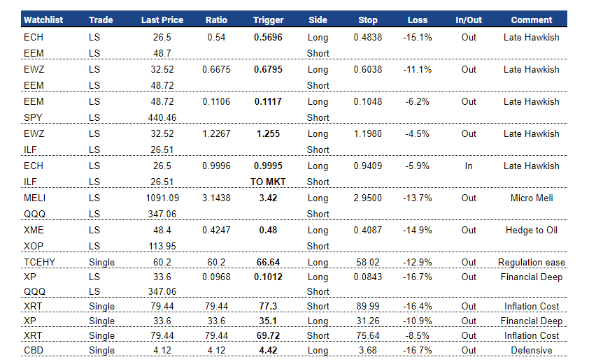Click the Watchlist column header
Image resolution: width=589 pixels, height=364 pixels.
(43, 20)
